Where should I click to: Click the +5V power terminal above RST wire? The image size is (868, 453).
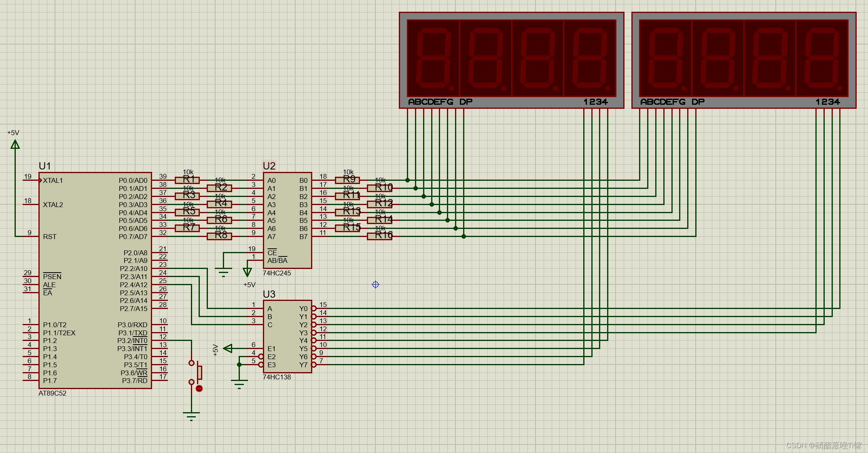point(15,144)
